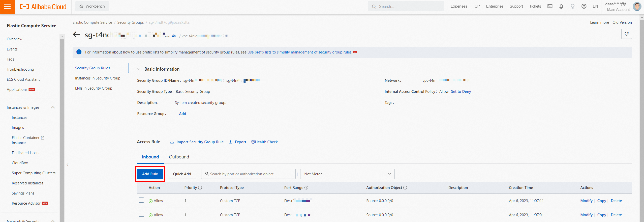This screenshot has height=222, width=644.
Task: Open Instances in Security Group
Action: [98, 78]
